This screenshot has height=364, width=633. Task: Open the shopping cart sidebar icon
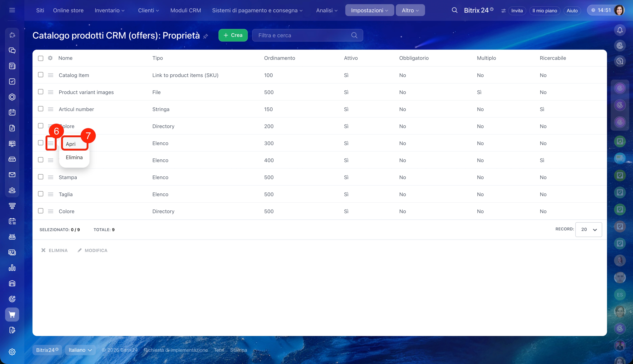pos(12,314)
